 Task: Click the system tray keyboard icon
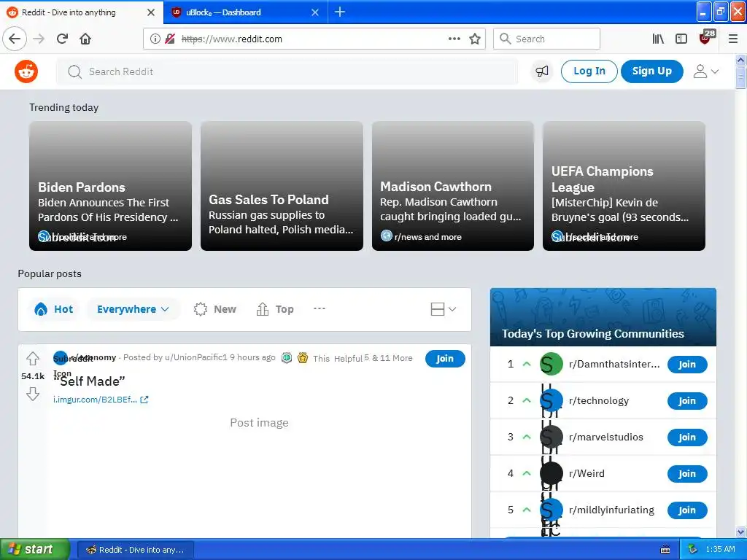point(665,550)
